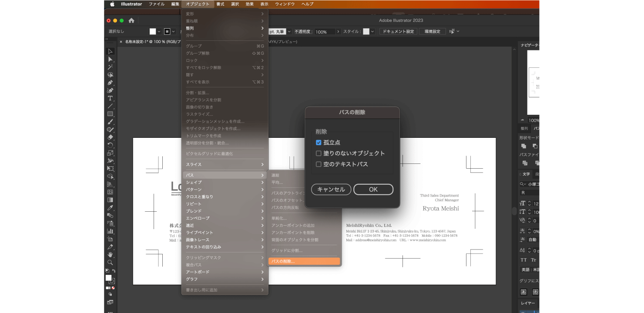
Task: Select the Magic Wand tool
Action: point(110,67)
